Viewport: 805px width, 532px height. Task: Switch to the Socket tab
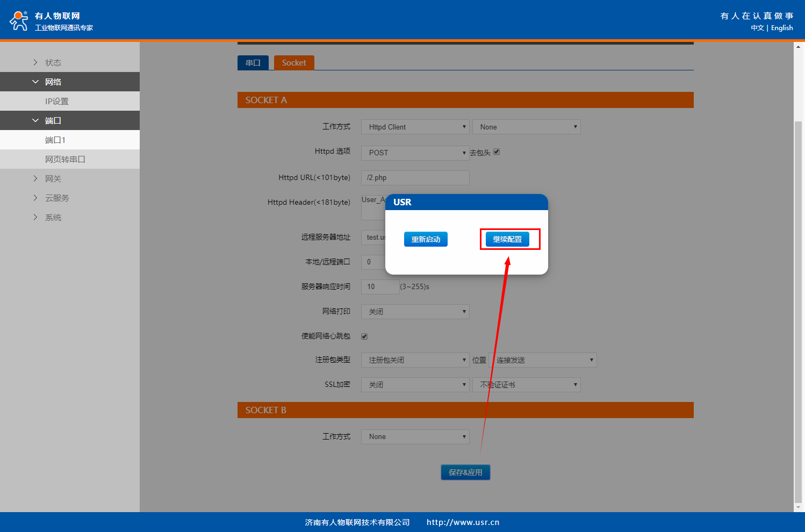pos(294,63)
